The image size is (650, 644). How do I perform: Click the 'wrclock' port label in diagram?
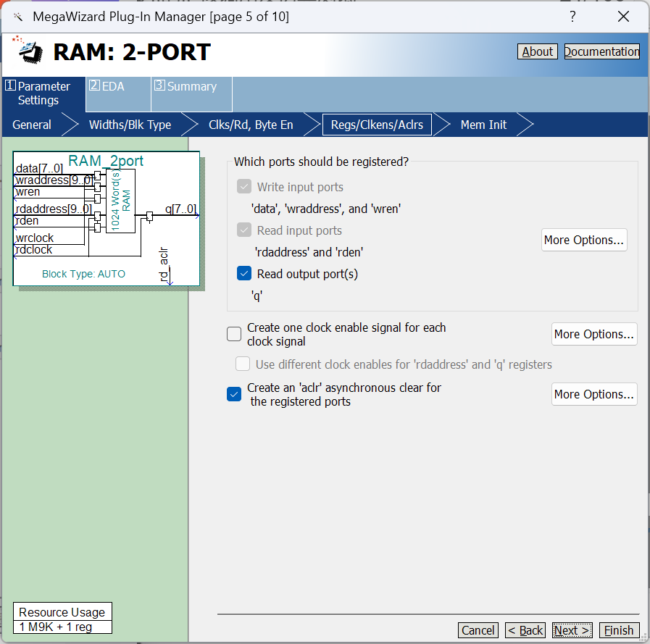click(x=35, y=238)
